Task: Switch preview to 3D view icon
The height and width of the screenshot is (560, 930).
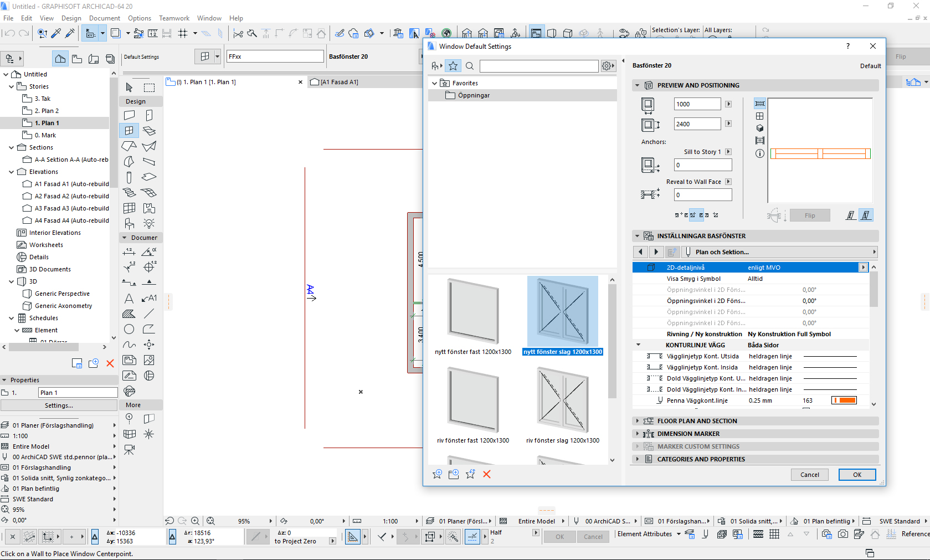Action: [x=760, y=129]
